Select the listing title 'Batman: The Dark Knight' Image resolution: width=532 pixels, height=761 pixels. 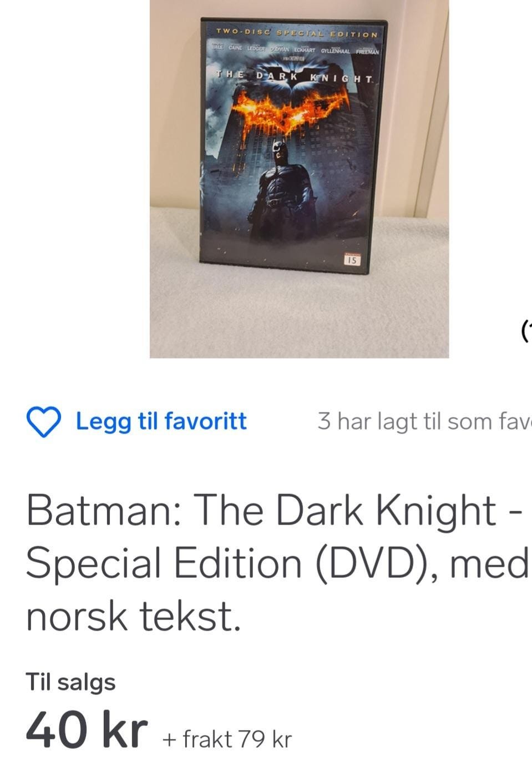point(261,511)
